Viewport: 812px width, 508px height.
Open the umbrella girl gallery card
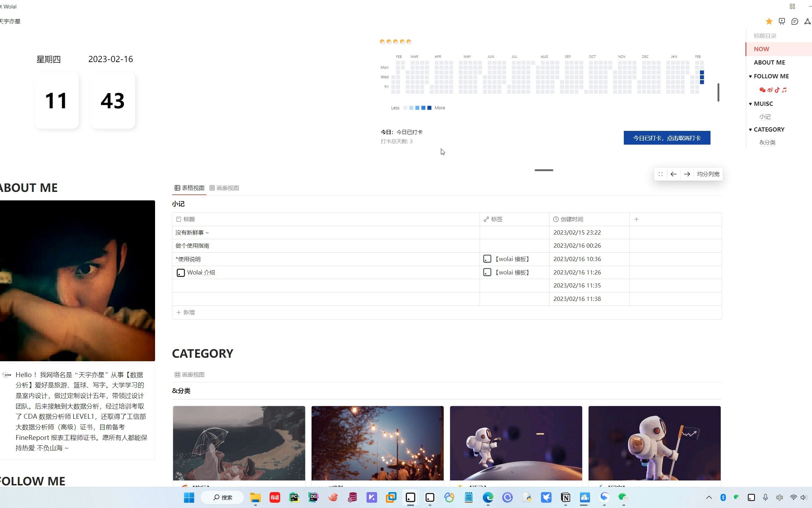tap(239, 443)
